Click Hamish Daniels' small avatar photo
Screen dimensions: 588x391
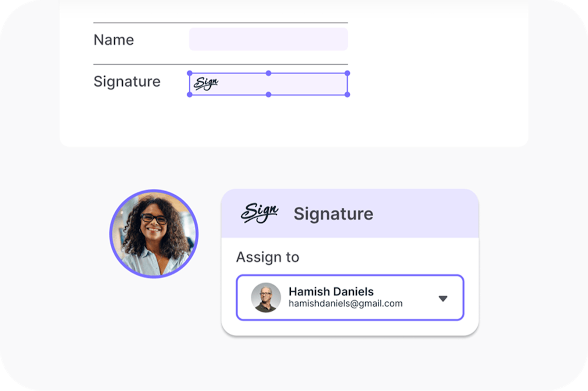266,297
